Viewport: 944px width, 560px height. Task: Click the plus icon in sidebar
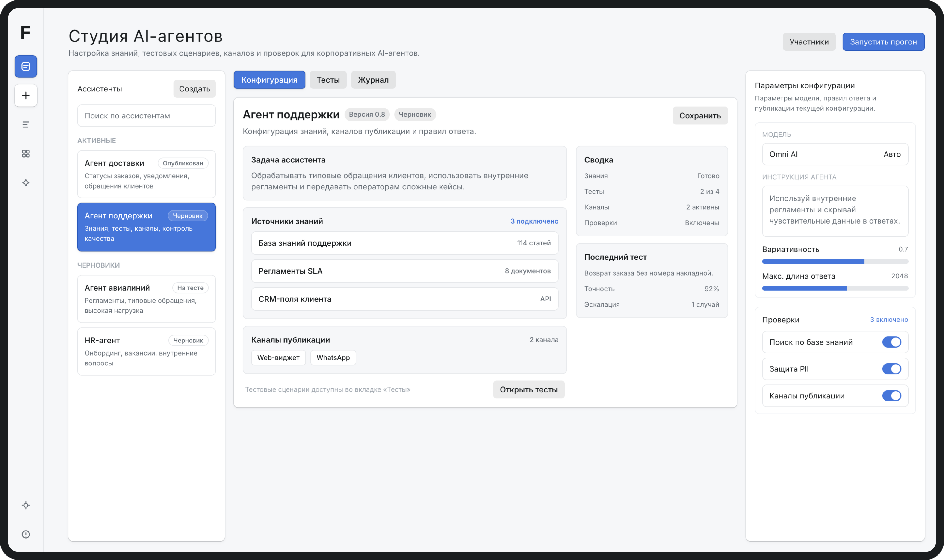tap(26, 95)
